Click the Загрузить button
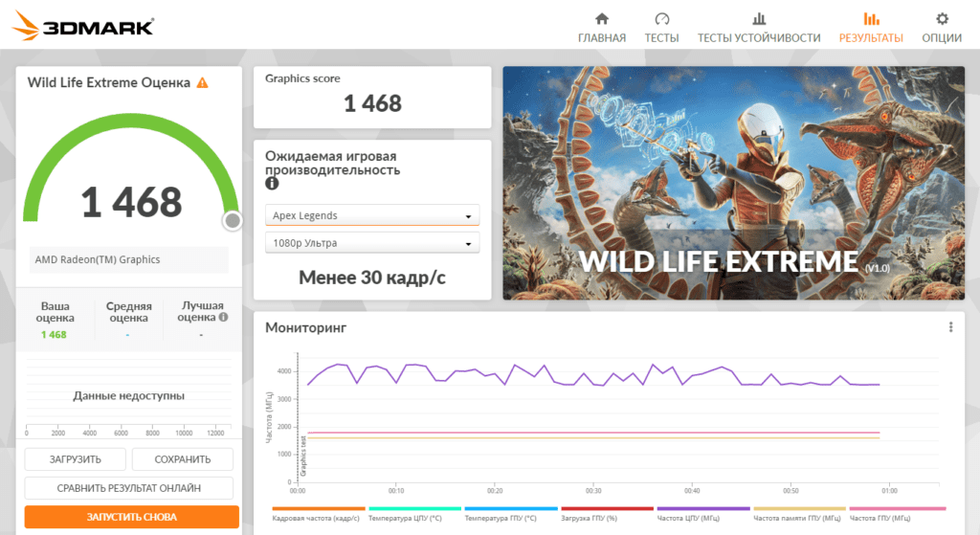 [x=76, y=459]
